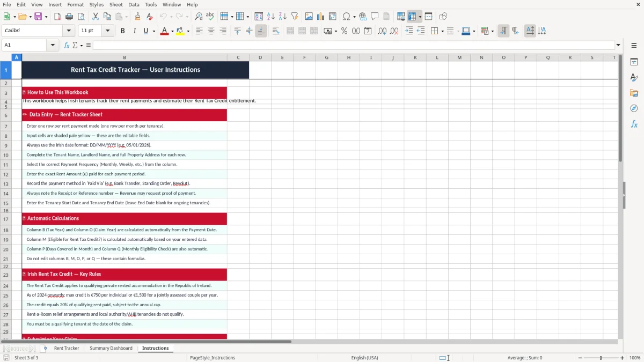Open Print Preview

tap(80, 16)
